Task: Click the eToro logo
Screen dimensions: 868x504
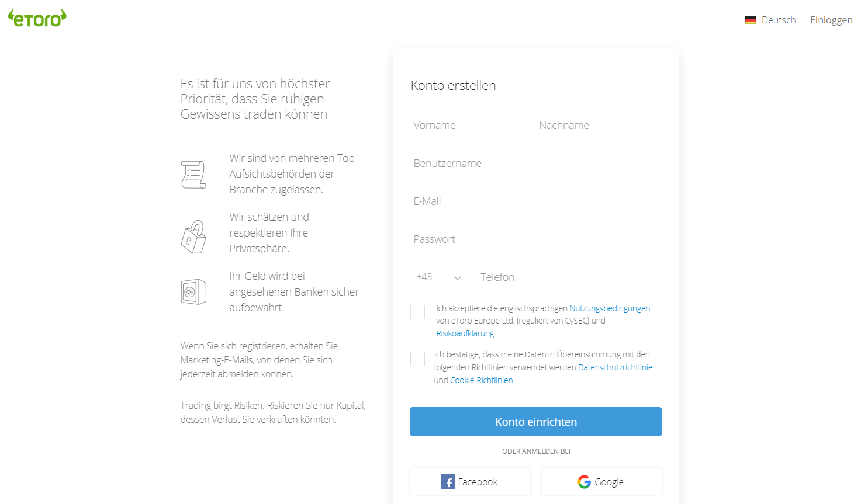Action: click(x=37, y=18)
